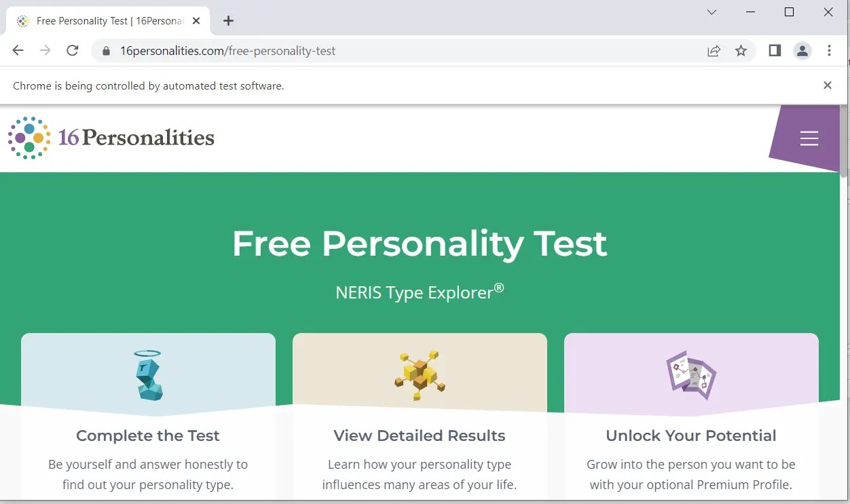The height and width of the screenshot is (504, 850).
Task: Dismiss the automated test software notification
Action: [827, 85]
